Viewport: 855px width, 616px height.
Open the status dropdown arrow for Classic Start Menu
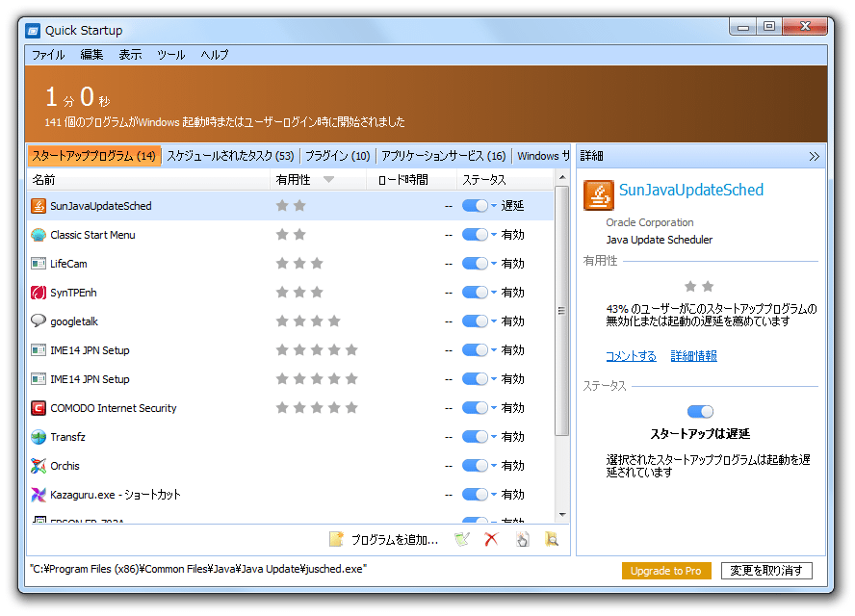494,235
